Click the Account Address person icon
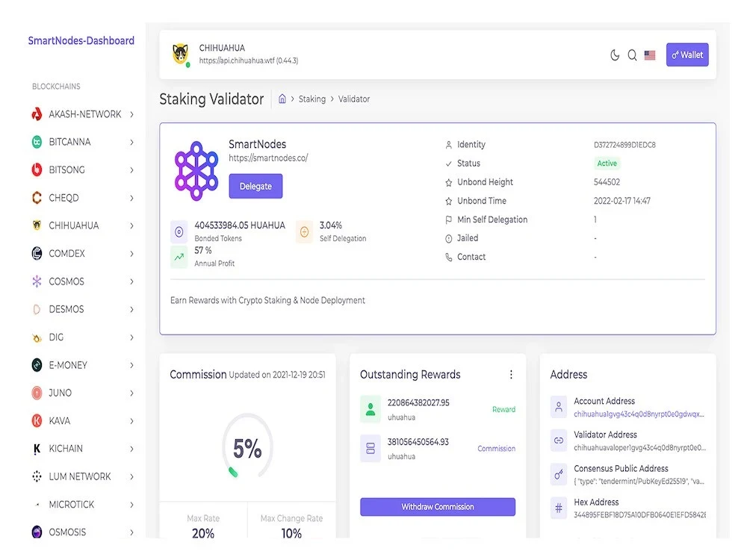747x560 pixels. click(558, 407)
